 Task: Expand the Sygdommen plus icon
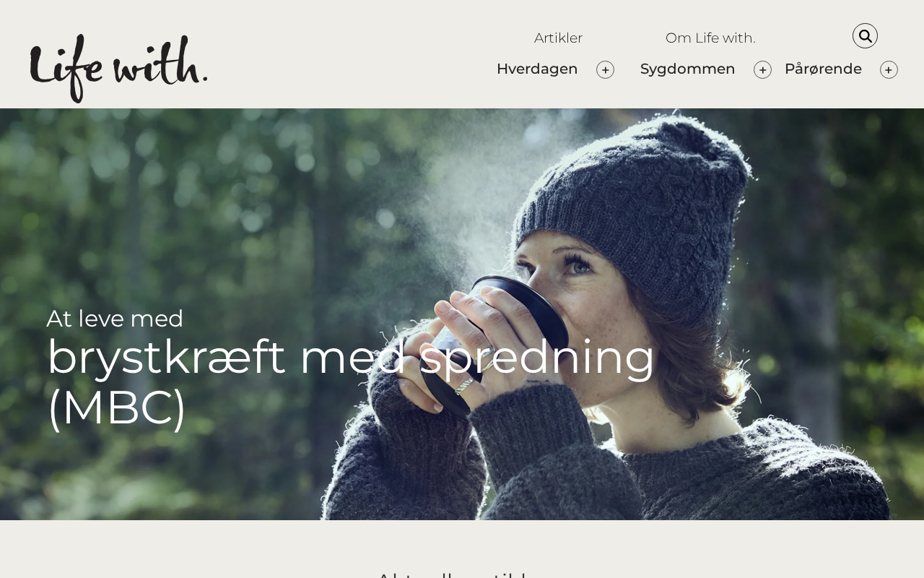pos(762,70)
